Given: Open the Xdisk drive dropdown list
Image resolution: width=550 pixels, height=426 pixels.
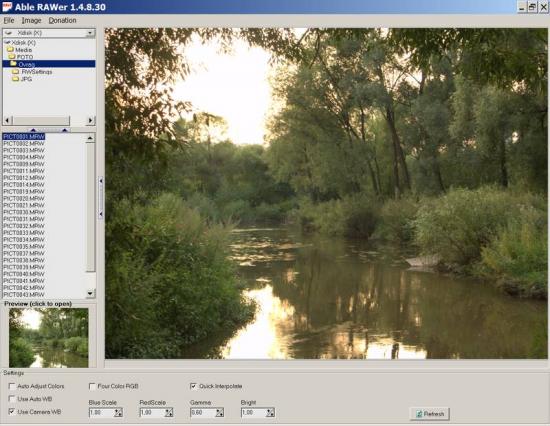Looking at the screenshot, I should pos(90,33).
